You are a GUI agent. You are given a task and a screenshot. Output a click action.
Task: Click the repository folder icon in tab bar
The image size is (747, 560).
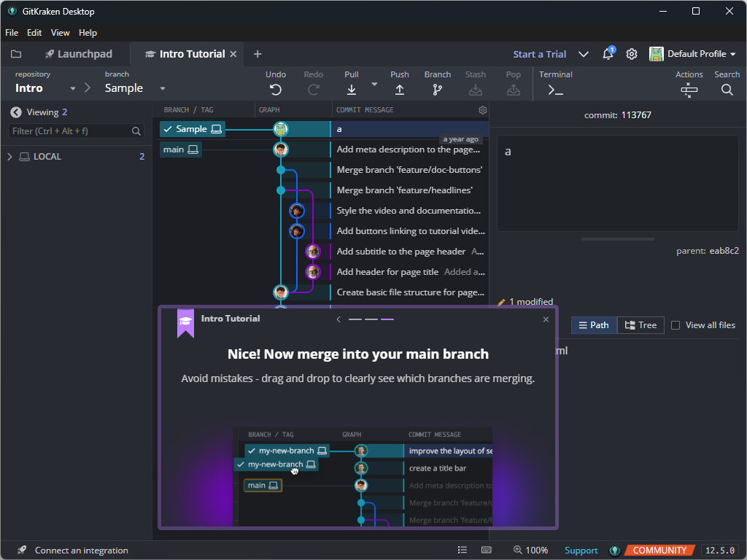(16, 54)
